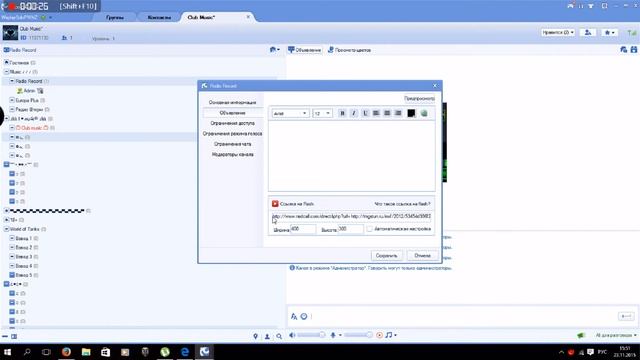Click the Предпросмотр preview button
Screen dimensions: 640x360
pos(419,98)
